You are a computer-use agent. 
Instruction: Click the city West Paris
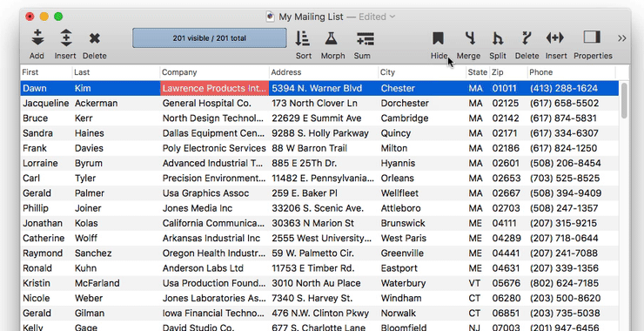[x=403, y=239]
